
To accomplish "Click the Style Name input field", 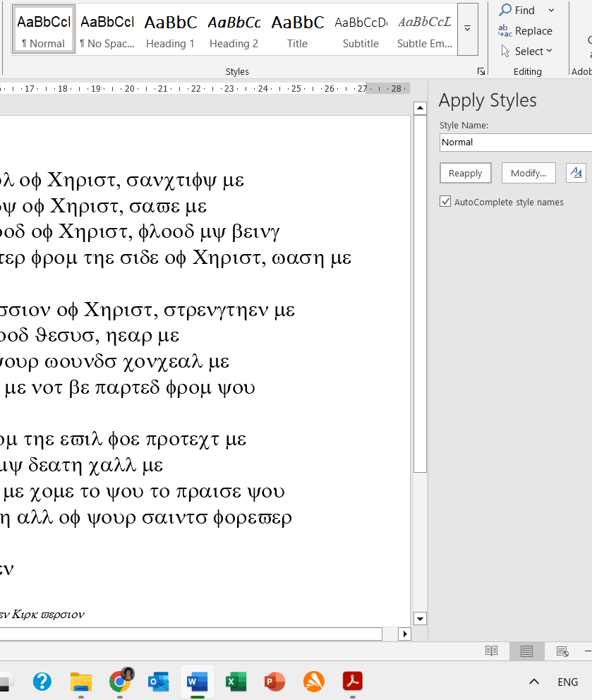I will pyautogui.click(x=516, y=143).
